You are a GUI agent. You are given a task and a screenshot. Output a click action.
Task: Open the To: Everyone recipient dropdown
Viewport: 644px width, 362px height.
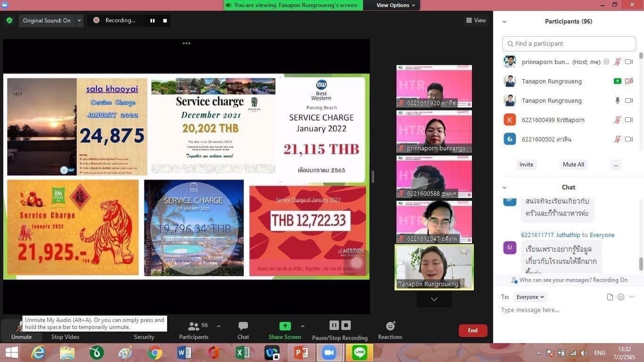pyautogui.click(x=530, y=297)
